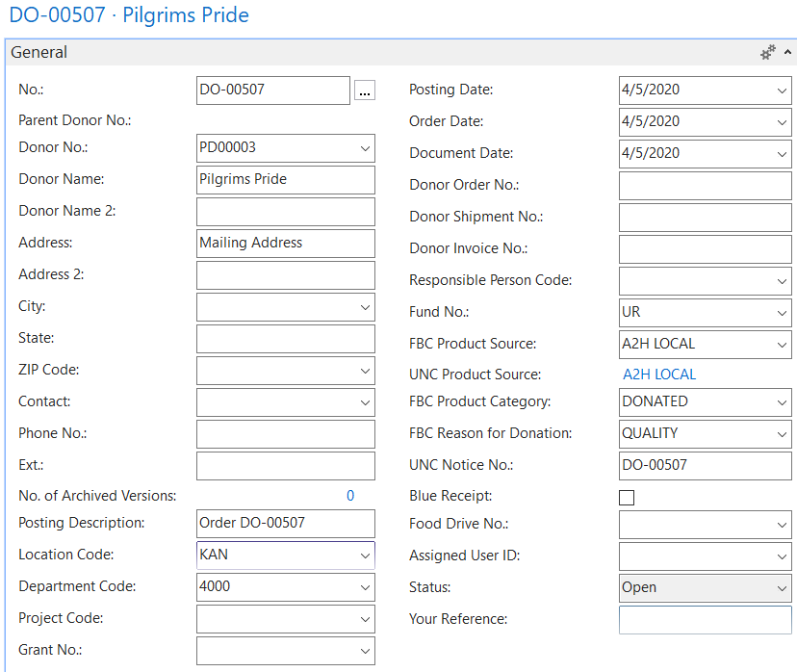Open the FBC Product Category dropdown
Viewport: 797px width, 672px height.
[782, 402]
